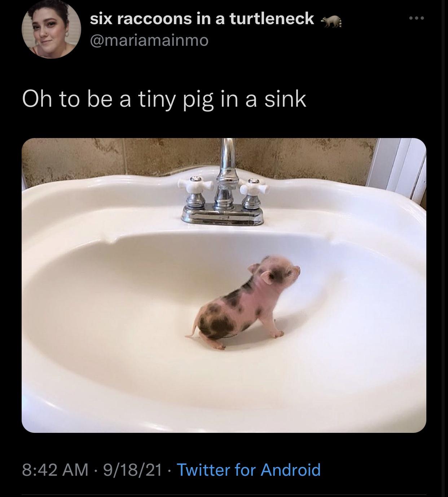Image resolution: width=448 pixels, height=497 pixels.
Task: Open the three-dot more options menu
Action: 416,18
